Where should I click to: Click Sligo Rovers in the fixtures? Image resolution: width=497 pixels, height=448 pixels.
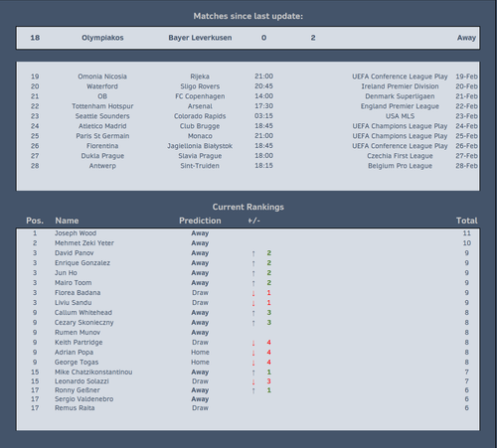tap(200, 86)
